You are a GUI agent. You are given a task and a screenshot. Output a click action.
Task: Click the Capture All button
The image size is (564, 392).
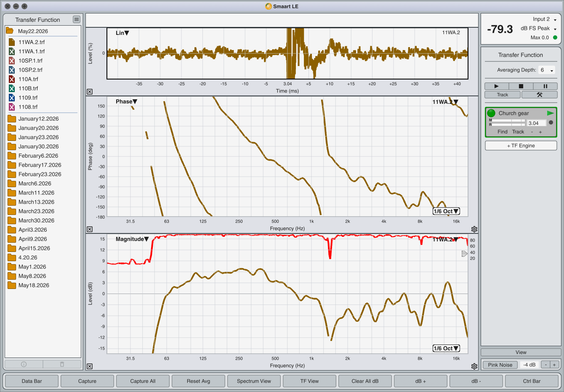click(x=143, y=381)
